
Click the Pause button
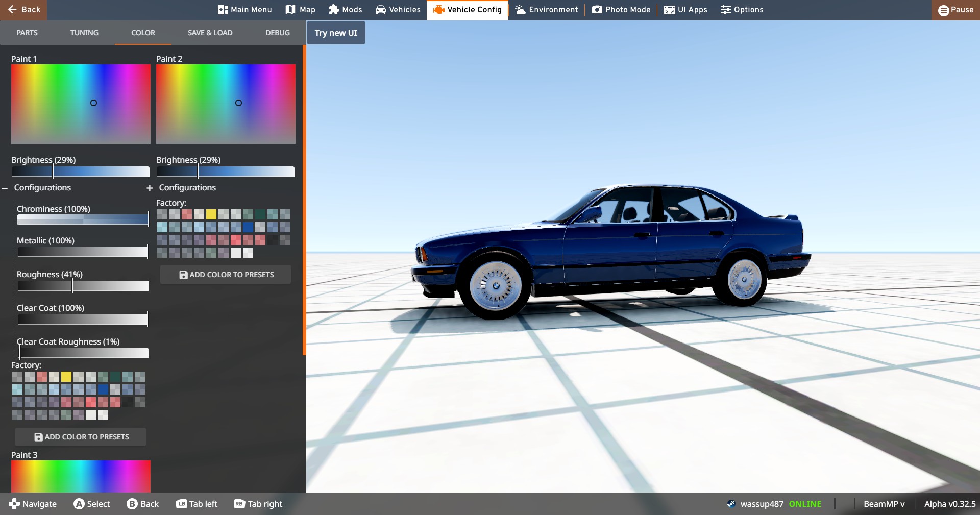[955, 10]
